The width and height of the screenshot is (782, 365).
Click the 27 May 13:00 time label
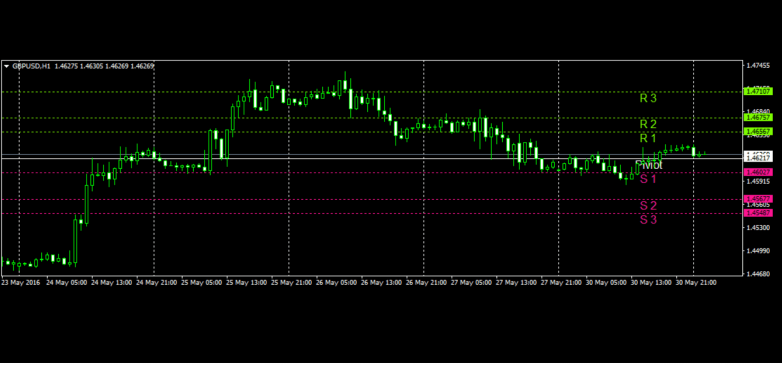(x=516, y=283)
